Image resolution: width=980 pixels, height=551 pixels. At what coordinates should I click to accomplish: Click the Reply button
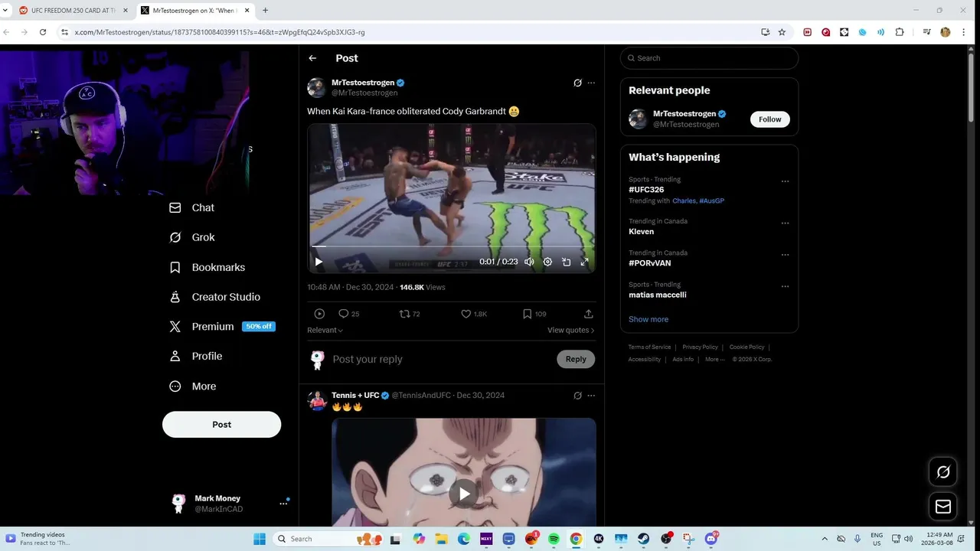[x=576, y=359]
